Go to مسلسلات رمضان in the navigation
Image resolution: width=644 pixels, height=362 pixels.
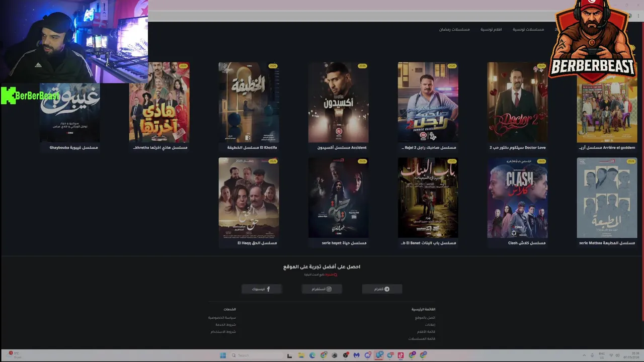tap(454, 30)
